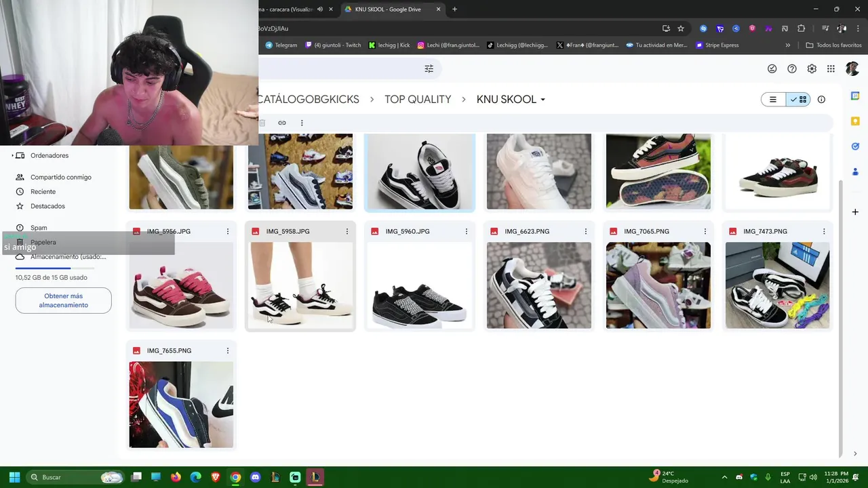Open more actions for IMG_5958.JPG
Viewport: 868px width, 488px height.
[347, 231]
